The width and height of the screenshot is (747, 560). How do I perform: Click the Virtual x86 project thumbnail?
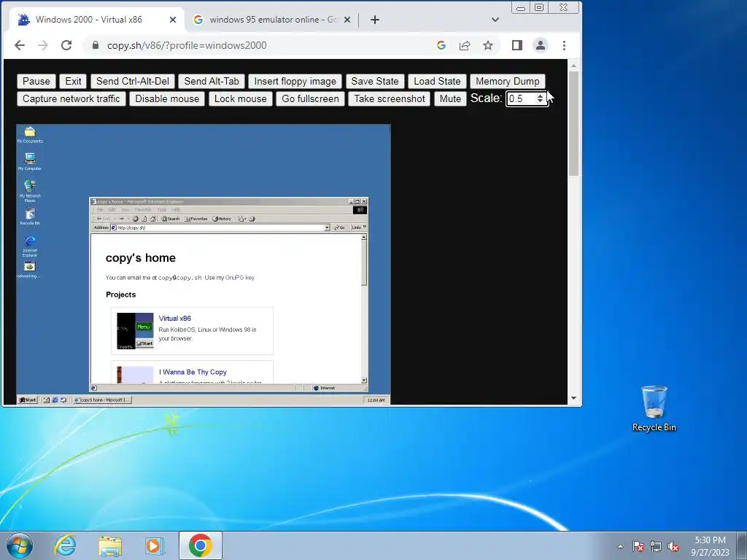click(135, 330)
